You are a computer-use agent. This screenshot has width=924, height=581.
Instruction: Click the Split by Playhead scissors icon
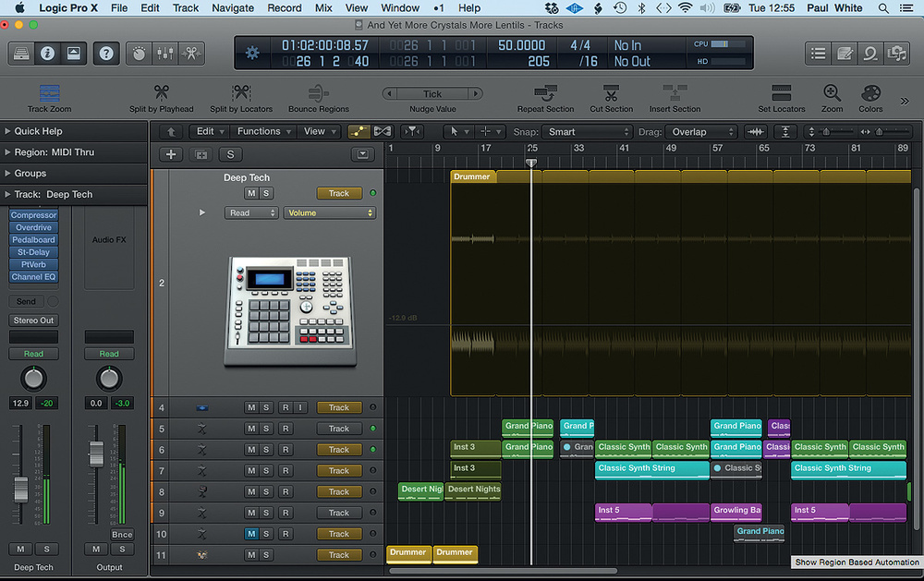tap(162, 93)
